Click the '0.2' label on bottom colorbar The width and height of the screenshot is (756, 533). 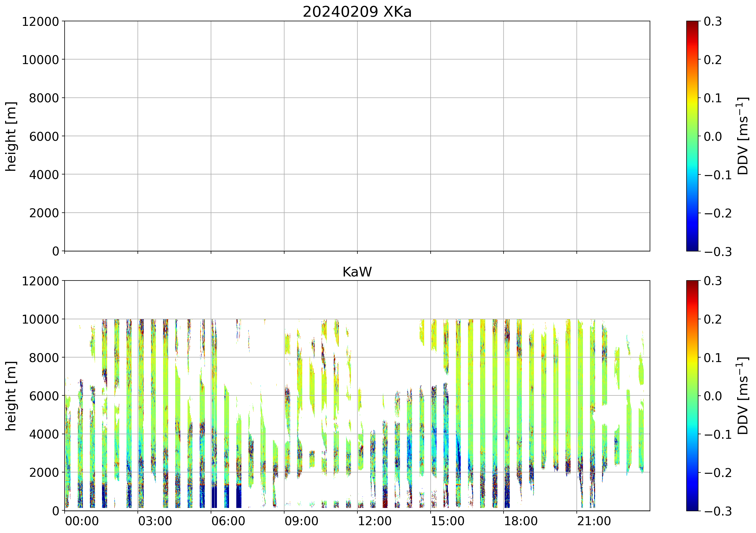coord(713,319)
